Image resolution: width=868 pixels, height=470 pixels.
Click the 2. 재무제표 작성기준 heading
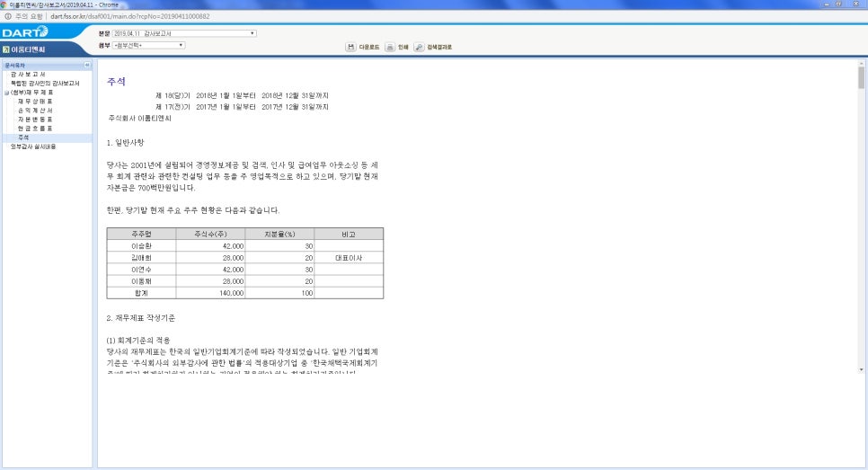point(140,318)
